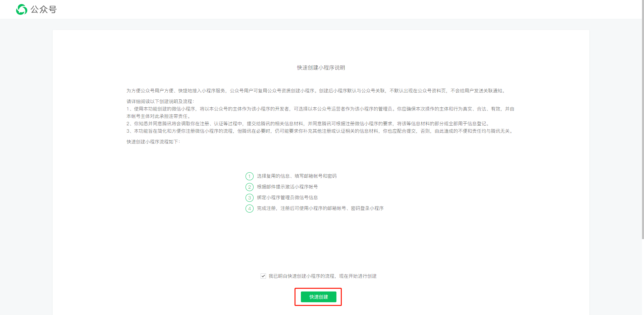The width and height of the screenshot is (644, 315).
Task: Click step 2 circle icon for 根据邮件提示激活
Action: pos(250,187)
